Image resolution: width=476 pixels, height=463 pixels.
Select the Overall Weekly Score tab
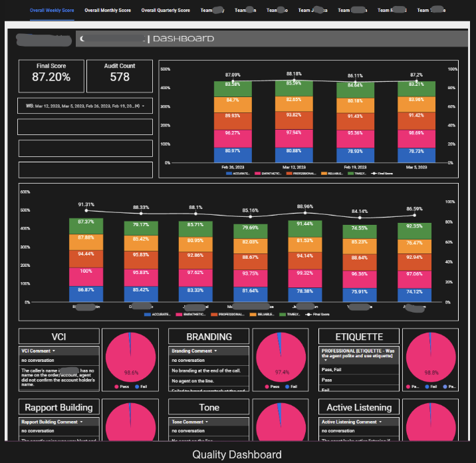click(x=52, y=11)
